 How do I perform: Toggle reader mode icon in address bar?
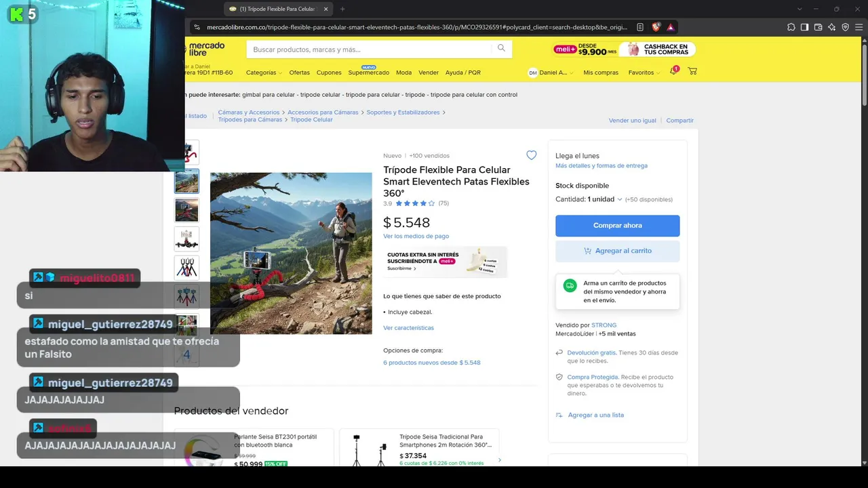click(640, 27)
